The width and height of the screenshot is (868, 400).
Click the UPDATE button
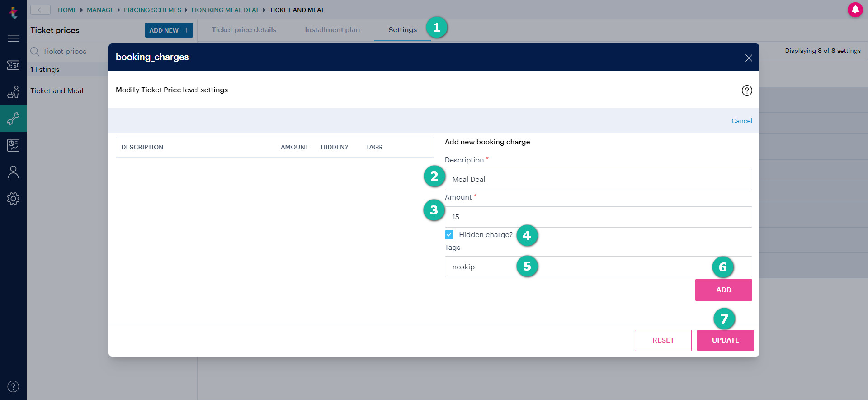(x=725, y=340)
